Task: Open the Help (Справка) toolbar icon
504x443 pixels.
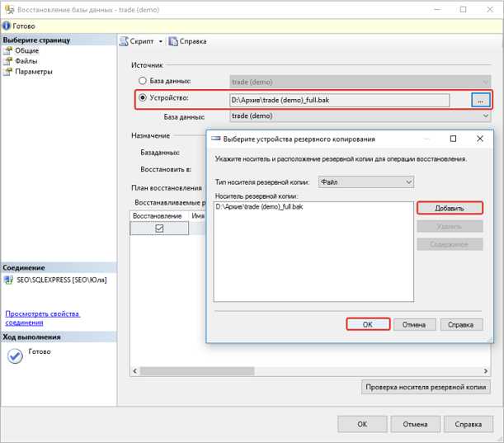Action: pos(173,41)
